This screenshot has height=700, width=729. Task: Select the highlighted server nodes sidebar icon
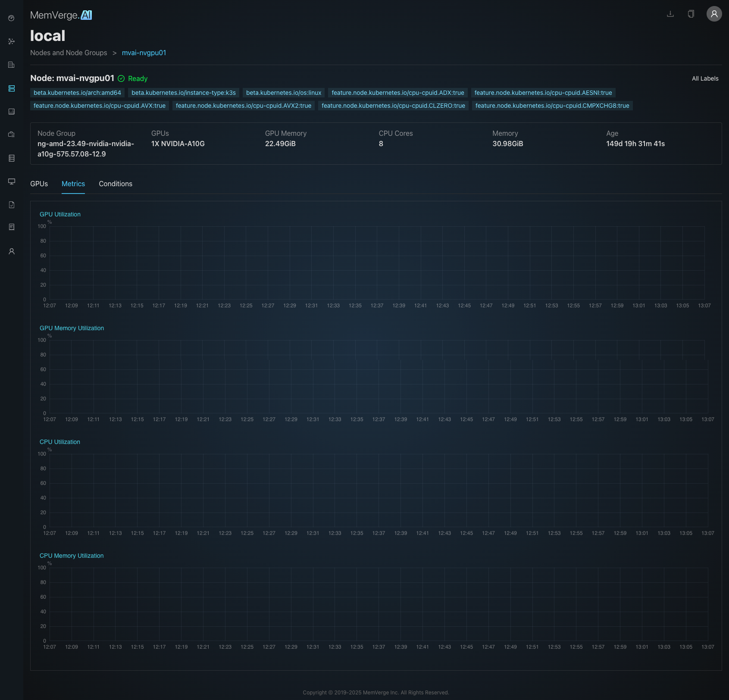coord(12,88)
